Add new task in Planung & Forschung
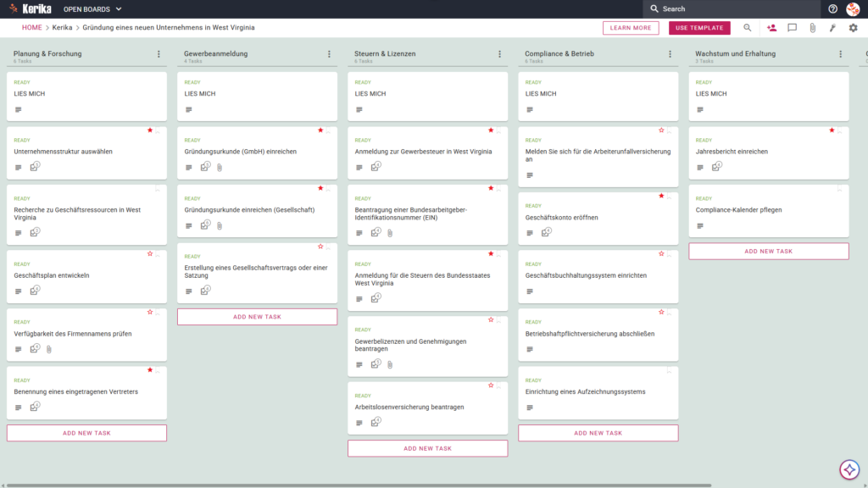Viewport: 868px width, 488px height. click(87, 433)
